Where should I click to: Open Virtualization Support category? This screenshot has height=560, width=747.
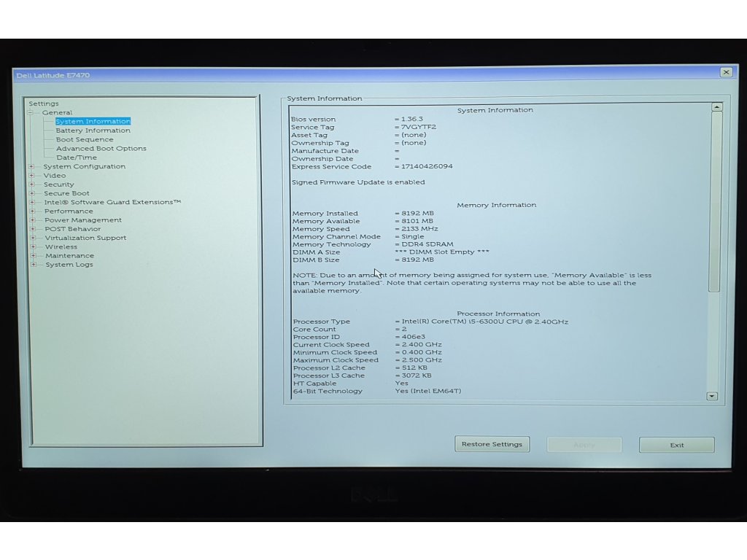point(85,238)
